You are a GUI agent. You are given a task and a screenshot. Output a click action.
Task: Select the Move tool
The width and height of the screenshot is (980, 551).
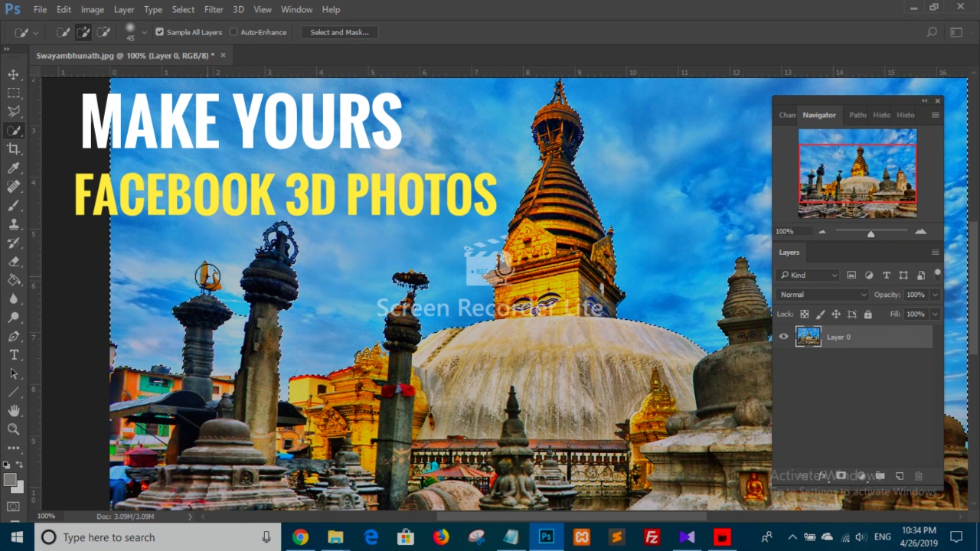coord(14,74)
